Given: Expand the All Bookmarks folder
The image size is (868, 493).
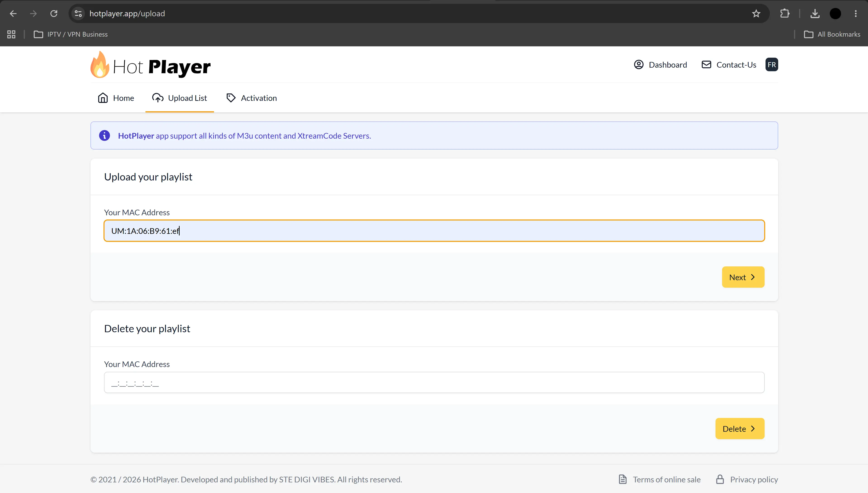Looking at the screenshot, I should 832,34.
